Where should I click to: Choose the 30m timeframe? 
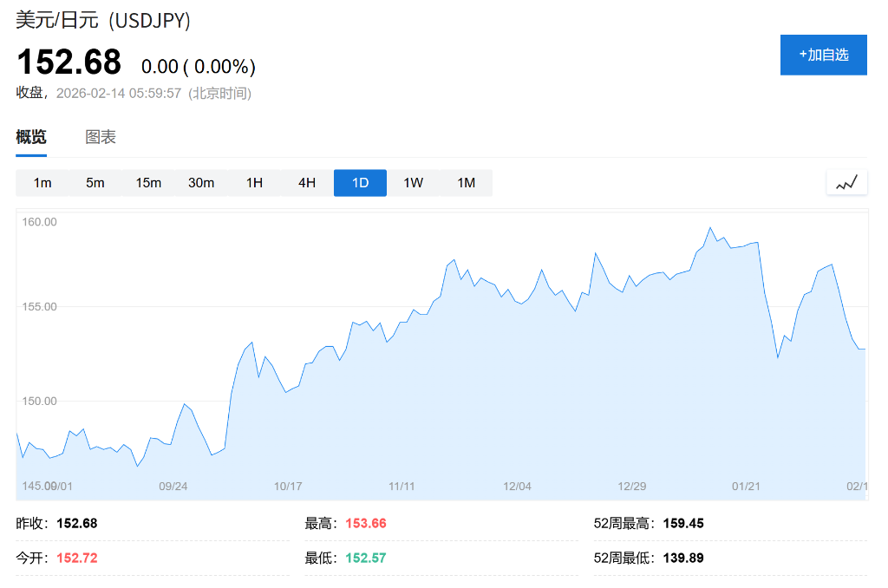201,183
